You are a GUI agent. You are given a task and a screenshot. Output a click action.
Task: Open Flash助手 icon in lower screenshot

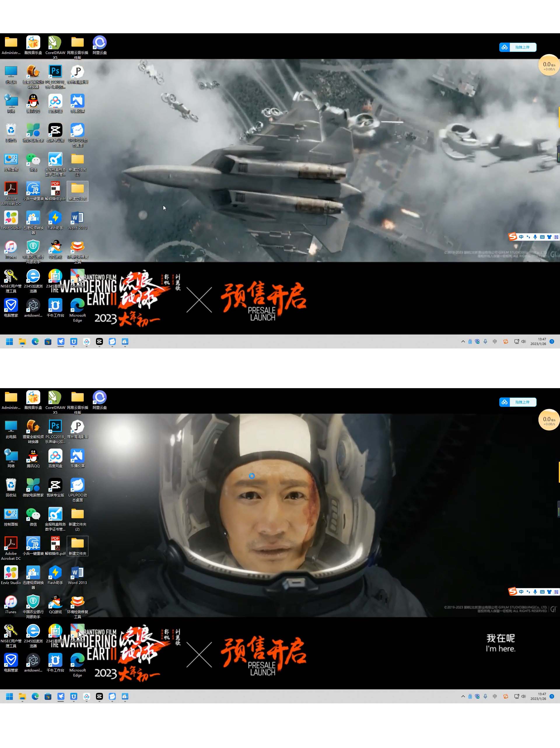tap(55, 575)
